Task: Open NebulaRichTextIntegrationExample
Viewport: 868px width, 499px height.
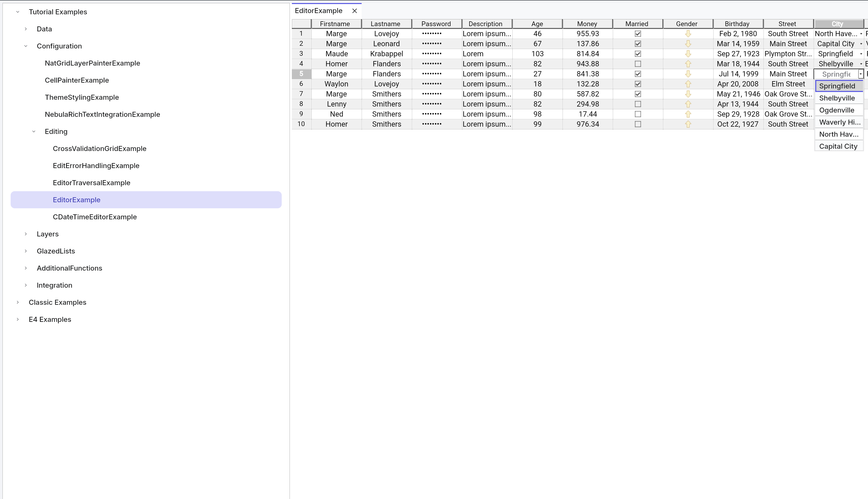Action: coord(102,115)
